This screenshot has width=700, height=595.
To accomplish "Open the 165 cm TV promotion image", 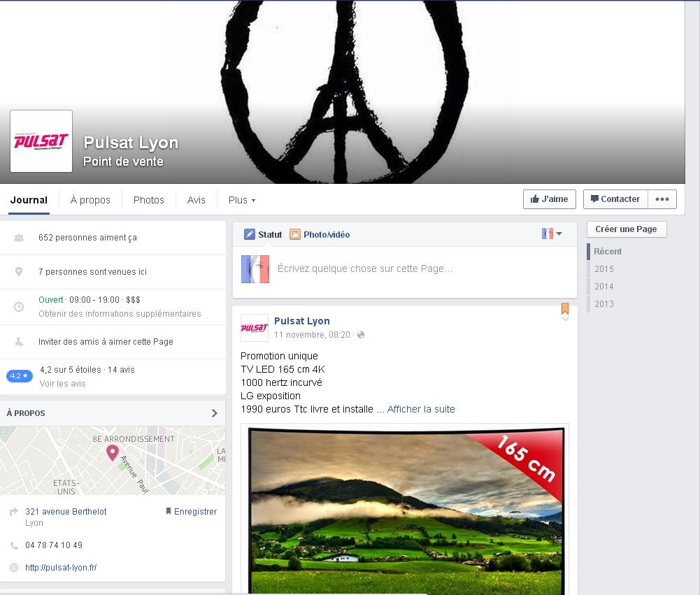I will pyautogui.click(x=405, y=509).
